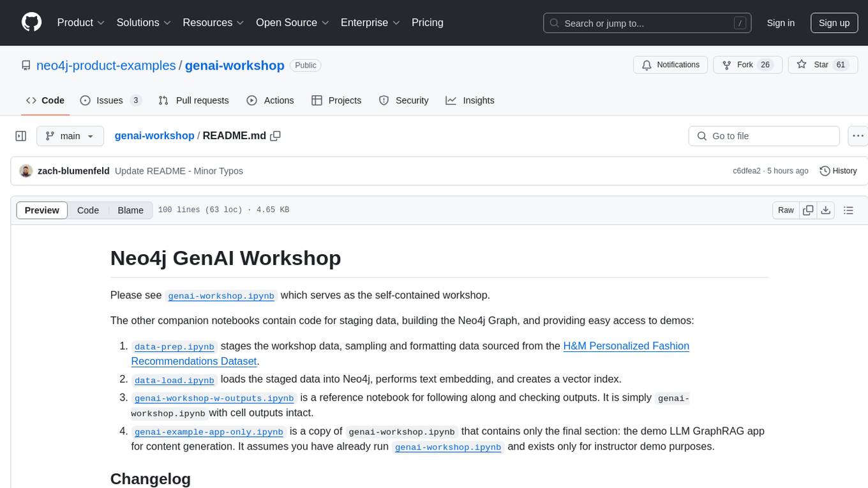This screenshot has height=488, width=868.
Task: Open the Actions tab
Action: (x=270, y=100)
